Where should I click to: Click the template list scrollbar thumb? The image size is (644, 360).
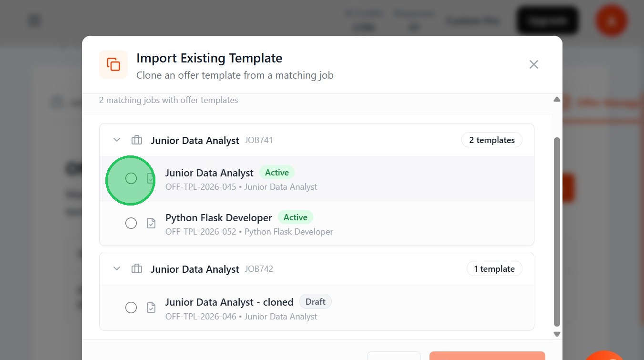tap(557, 231)
